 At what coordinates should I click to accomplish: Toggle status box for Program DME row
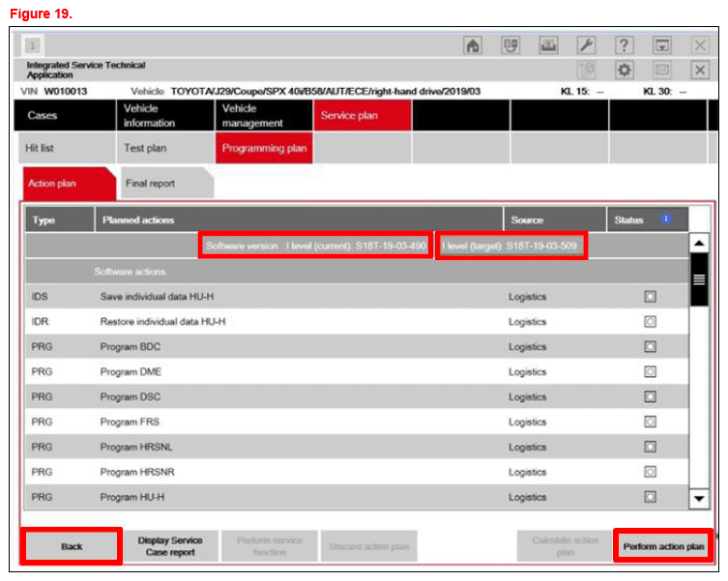click(651, 372)
